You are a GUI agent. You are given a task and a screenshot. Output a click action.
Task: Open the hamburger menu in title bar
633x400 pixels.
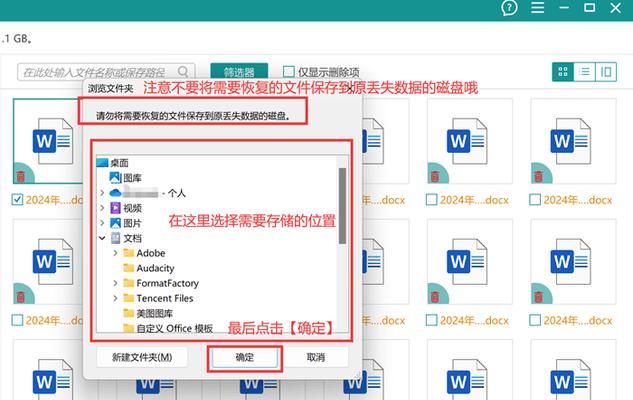[x=537, y=8]
